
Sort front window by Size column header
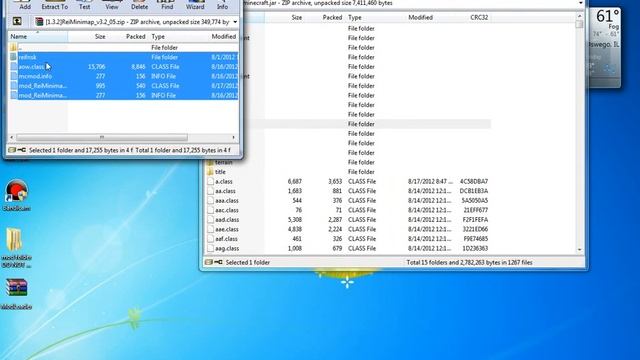pos(88,36)
